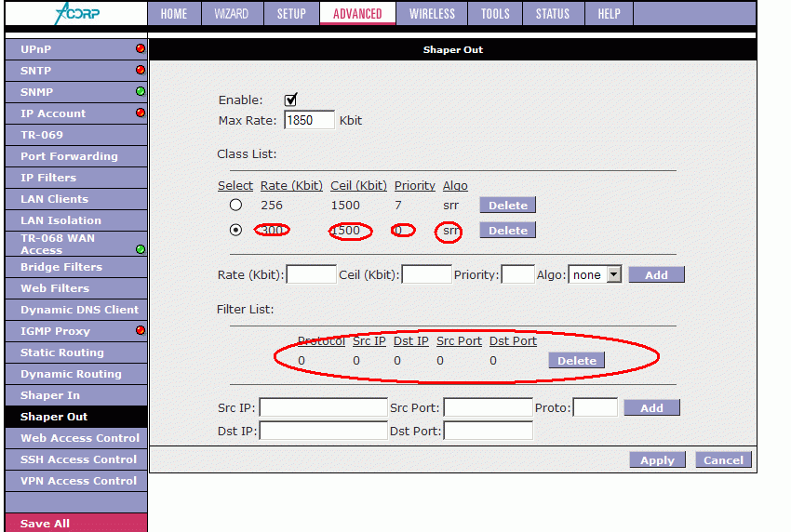Image resolution: width=791 pixels, height=532 pixels.
Task: Select the radio button for the 300 rate class
Action: (235, 230)
